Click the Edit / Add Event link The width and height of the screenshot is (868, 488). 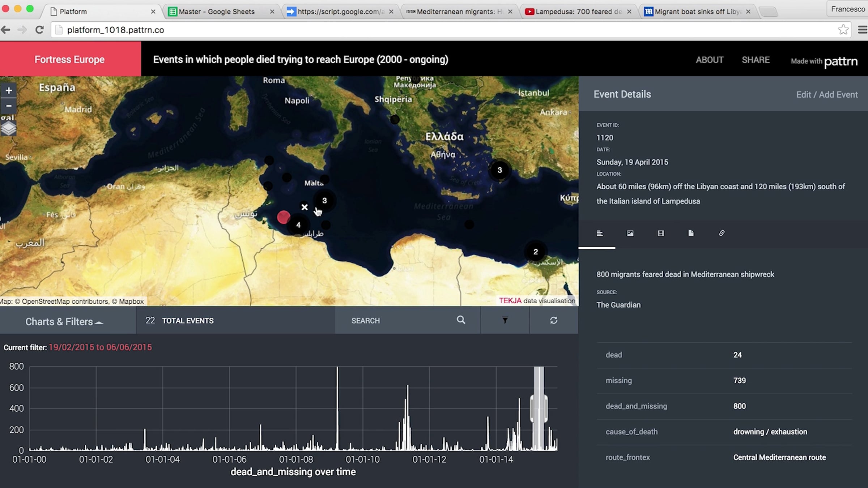coord(827,95)
